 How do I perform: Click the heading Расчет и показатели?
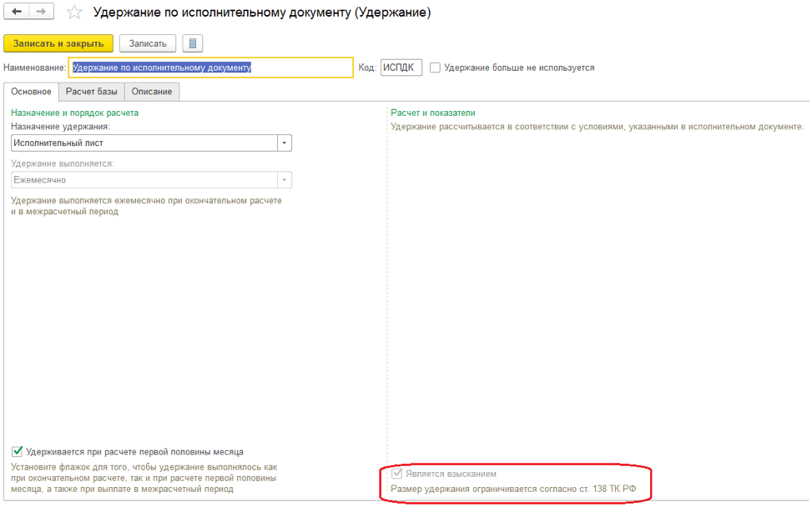point(433,113)
